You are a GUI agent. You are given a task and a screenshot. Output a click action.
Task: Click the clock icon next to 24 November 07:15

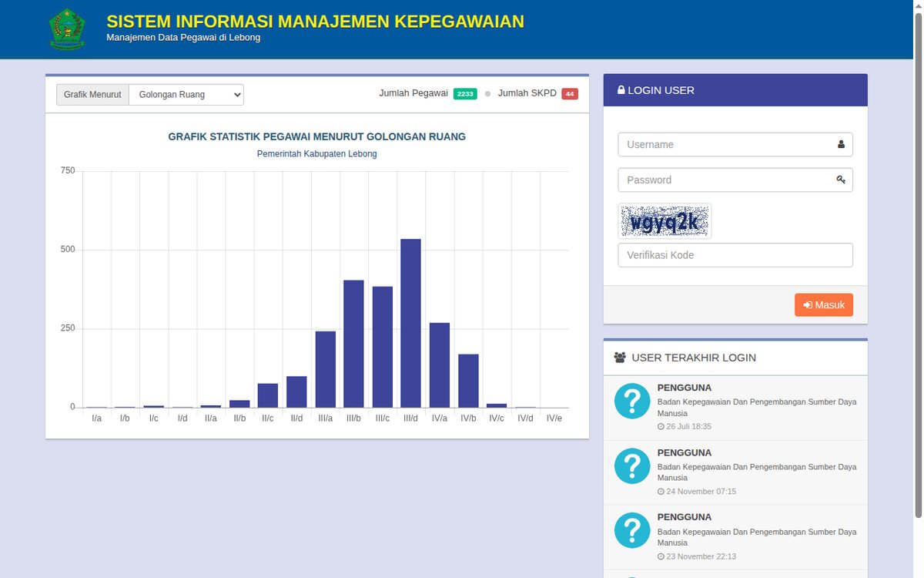661,492
